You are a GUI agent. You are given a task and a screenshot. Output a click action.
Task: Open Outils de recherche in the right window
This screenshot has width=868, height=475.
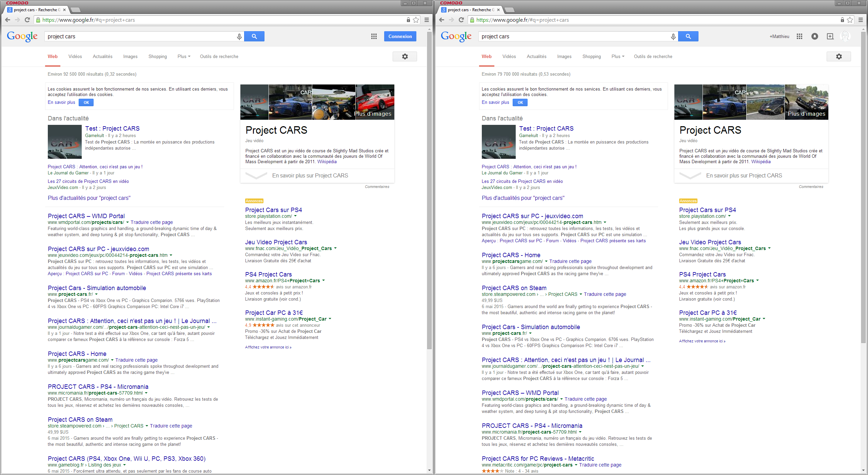click(653, 57)
